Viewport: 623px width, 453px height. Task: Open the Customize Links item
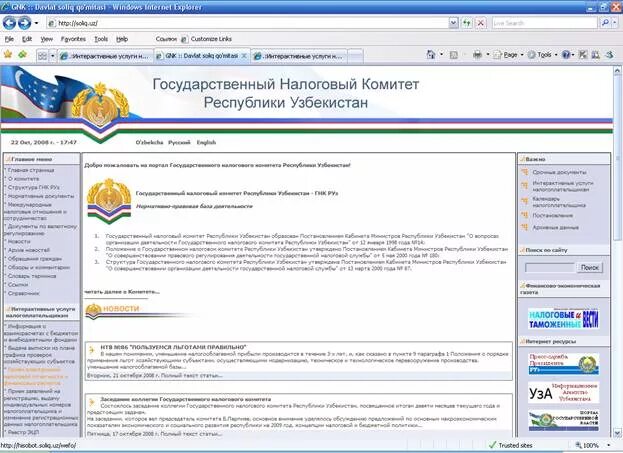207,39
